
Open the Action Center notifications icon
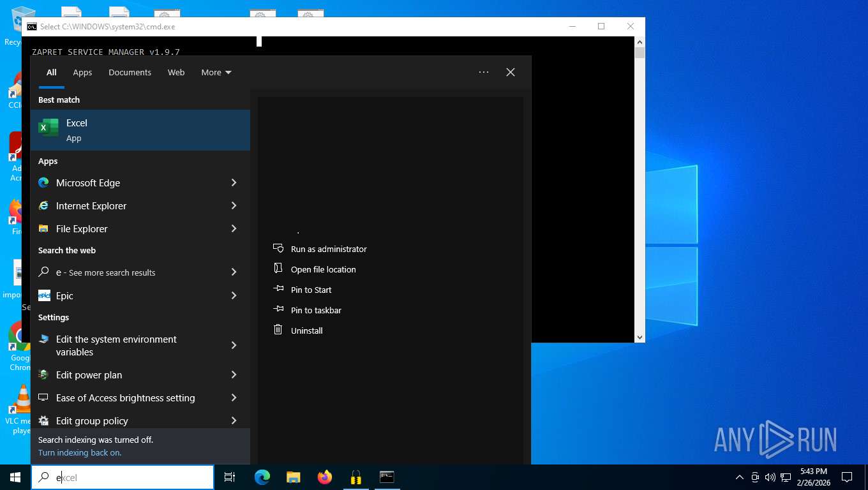coord(847,477)
